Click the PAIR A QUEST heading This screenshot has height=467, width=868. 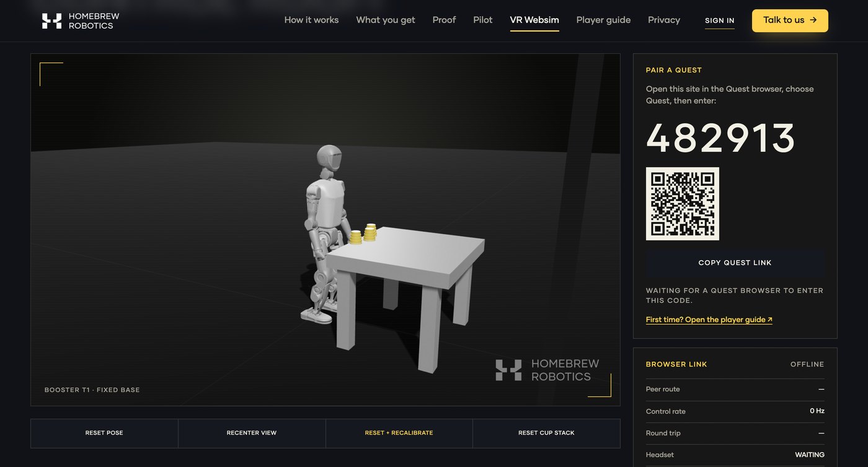[x=674, y=71]
